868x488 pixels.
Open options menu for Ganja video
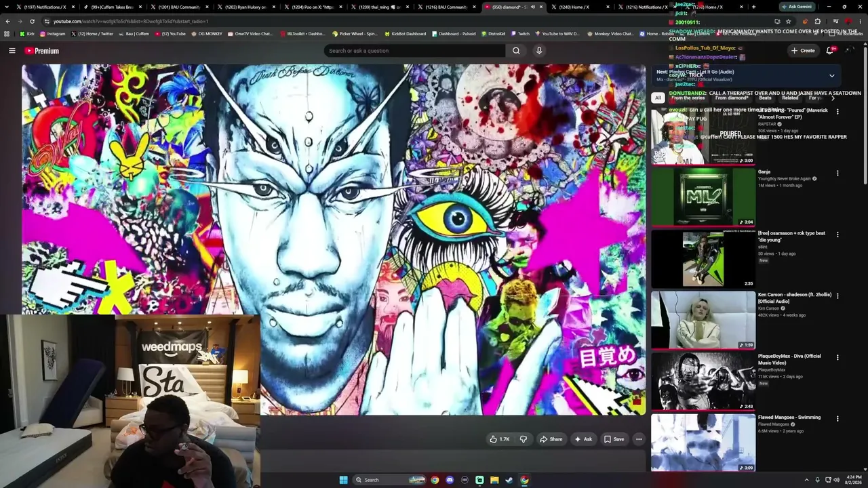(x=837, y=173)
